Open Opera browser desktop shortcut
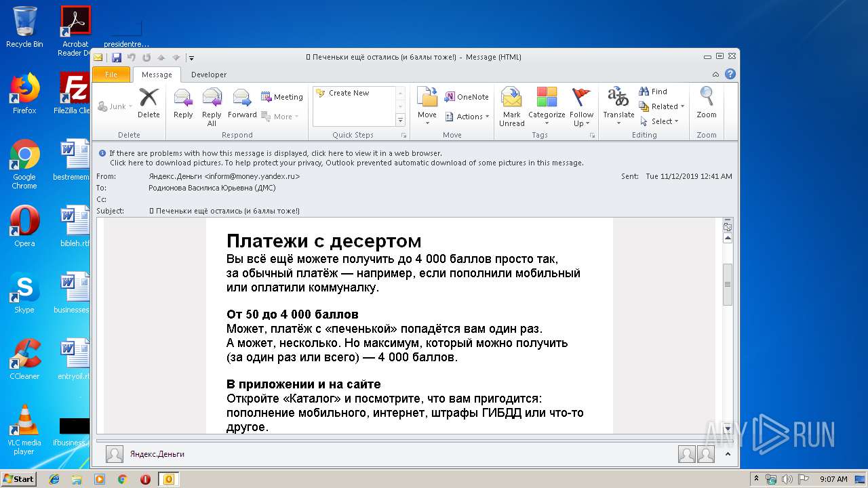868x488 pixels. tap(24, 226)
